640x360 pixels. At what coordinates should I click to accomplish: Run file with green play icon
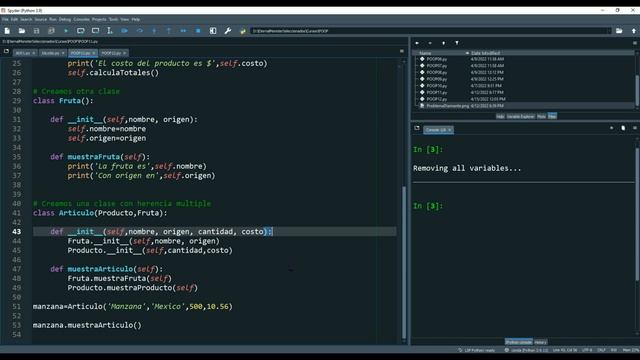[66, 31]
